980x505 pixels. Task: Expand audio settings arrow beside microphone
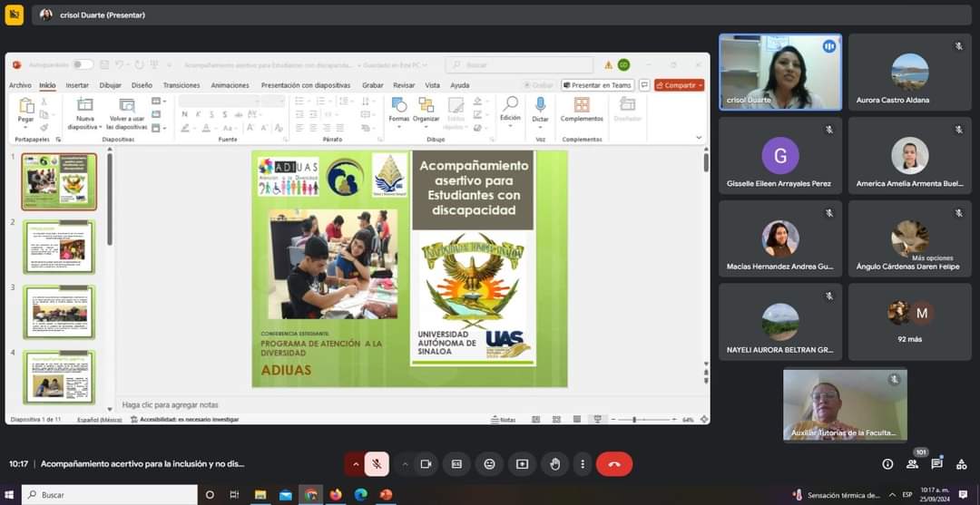[x=355, y=464]
